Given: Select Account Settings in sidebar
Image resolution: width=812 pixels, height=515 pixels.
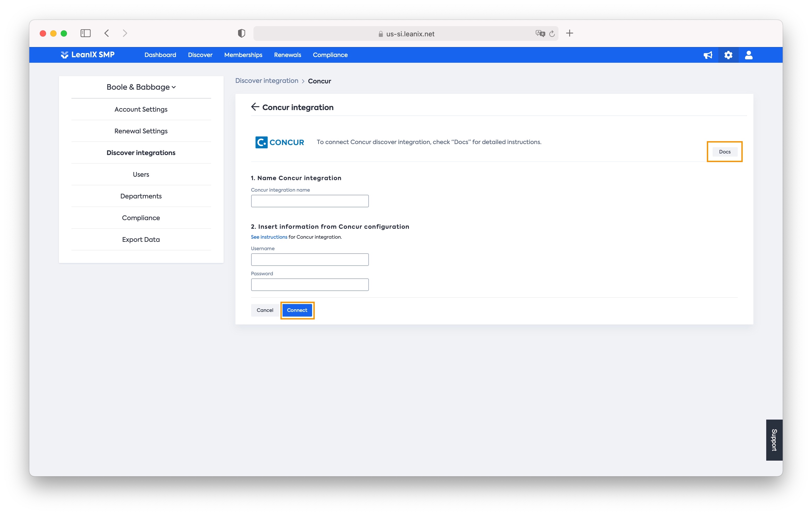Looking at the screenshot, I should (141, 109).
